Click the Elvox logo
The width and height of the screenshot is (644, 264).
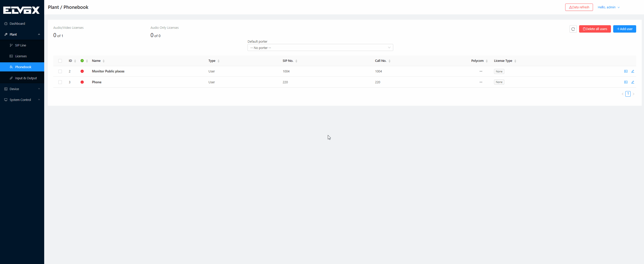click(x=21, y=10)
